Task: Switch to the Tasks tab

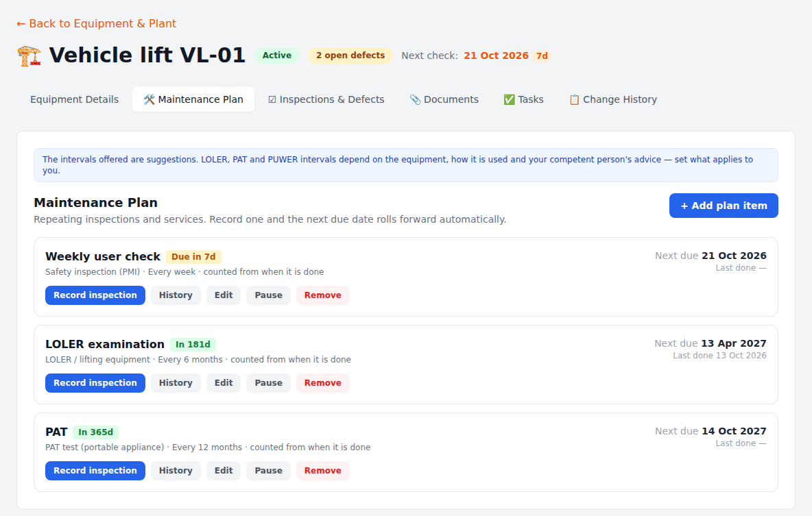Action: 523,99
